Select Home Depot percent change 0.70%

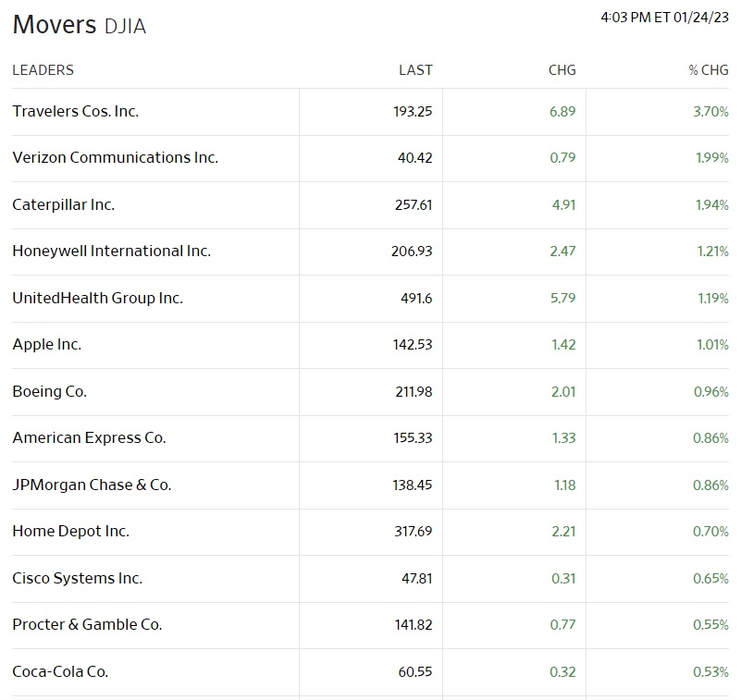(x=710, y=532)
